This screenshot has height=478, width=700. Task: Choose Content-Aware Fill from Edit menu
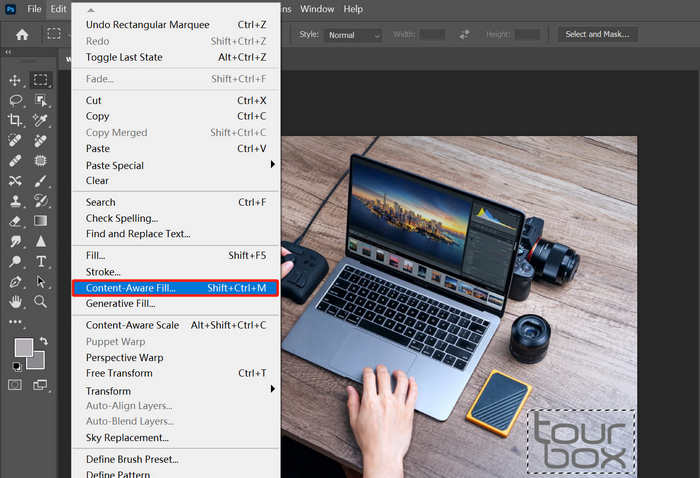click(176, 288)
